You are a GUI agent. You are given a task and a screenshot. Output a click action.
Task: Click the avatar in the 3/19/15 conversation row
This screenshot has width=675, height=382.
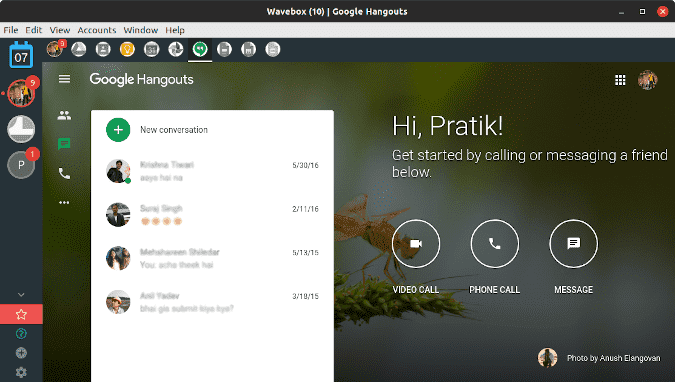(118, 302)
